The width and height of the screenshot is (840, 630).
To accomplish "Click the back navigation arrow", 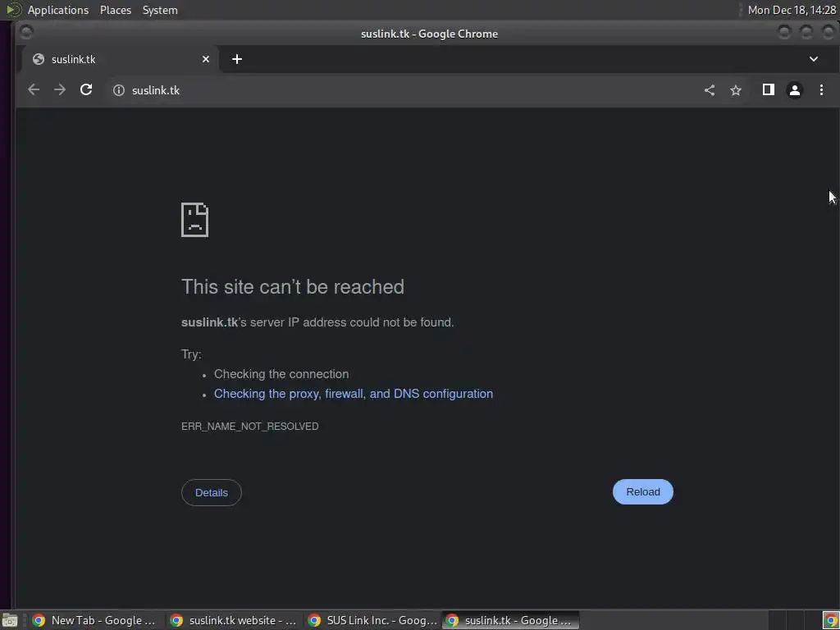I will click(34, 90).
